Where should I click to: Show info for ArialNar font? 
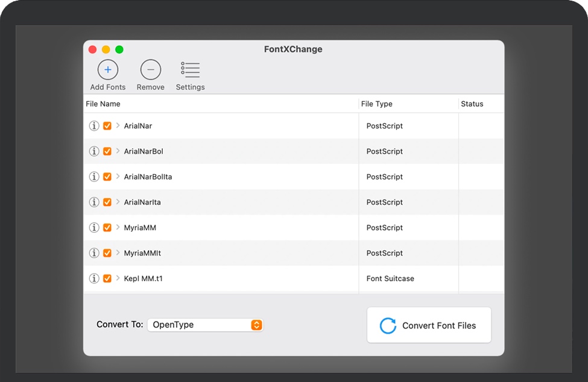pos(94,126)
